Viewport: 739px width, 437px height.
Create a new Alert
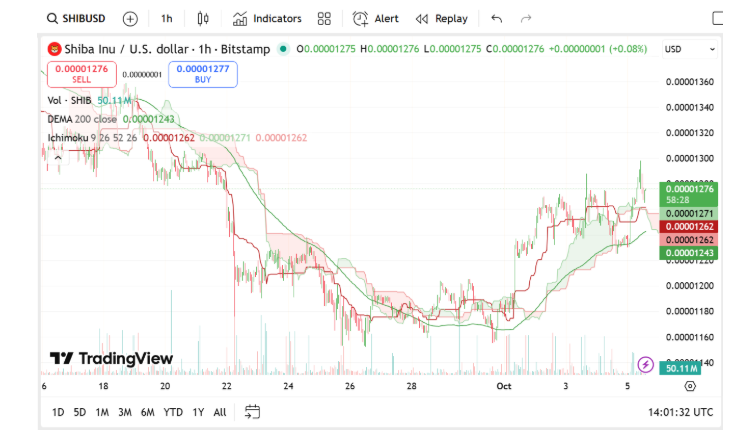377,18
